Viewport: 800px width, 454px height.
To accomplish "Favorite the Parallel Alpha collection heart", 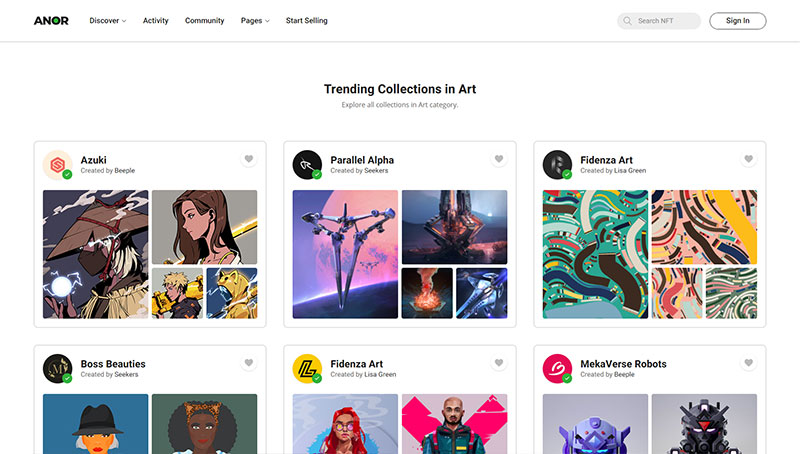I will (498, 159).
